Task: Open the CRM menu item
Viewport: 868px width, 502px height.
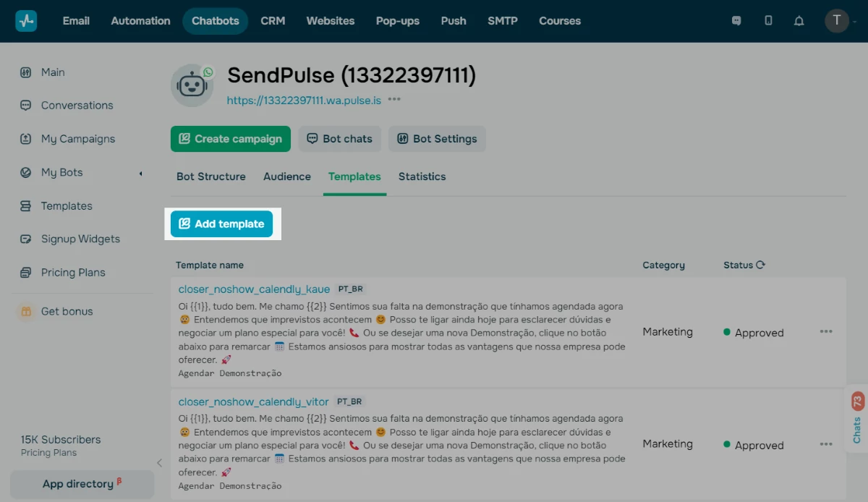Action: [x=273, y=21]
